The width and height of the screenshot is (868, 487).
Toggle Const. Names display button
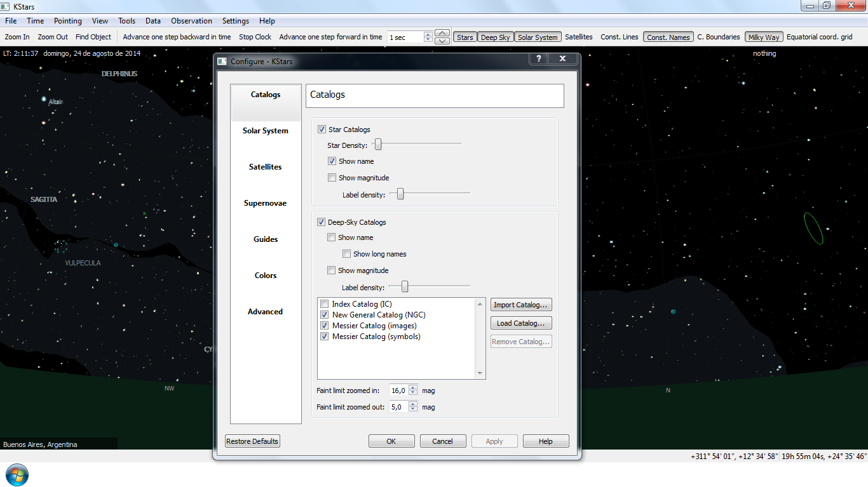point(668,37)
